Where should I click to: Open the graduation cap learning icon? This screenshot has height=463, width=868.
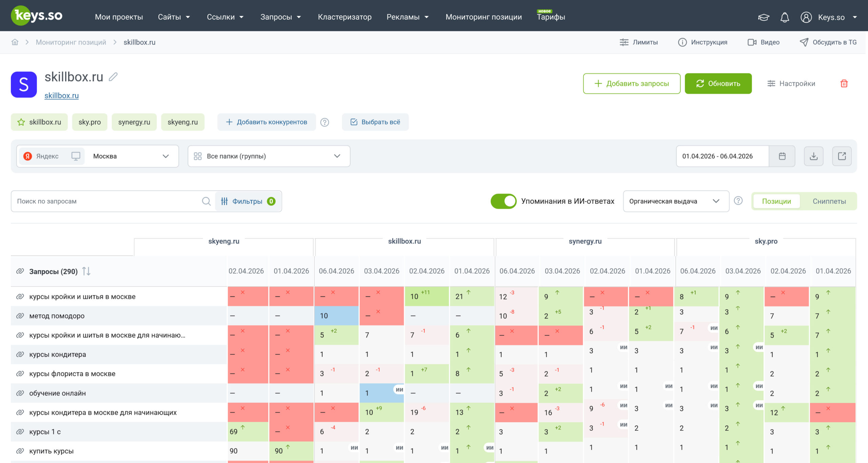(x=764, y=17)
